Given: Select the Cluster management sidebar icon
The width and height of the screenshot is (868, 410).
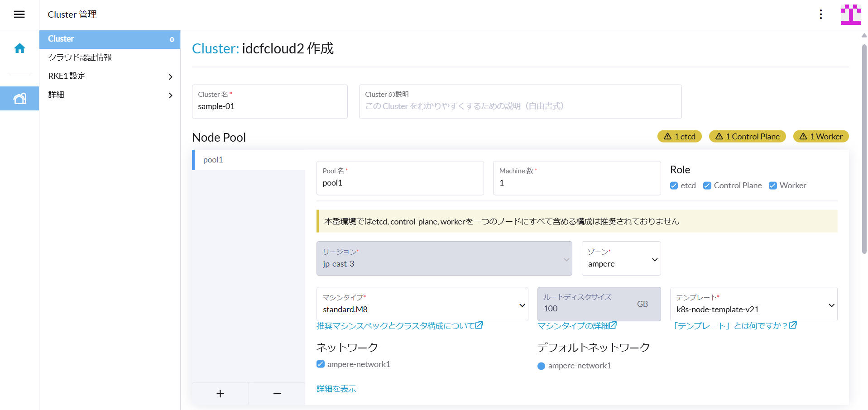Looking at the screenshot, I should click(x=19, y=98).
